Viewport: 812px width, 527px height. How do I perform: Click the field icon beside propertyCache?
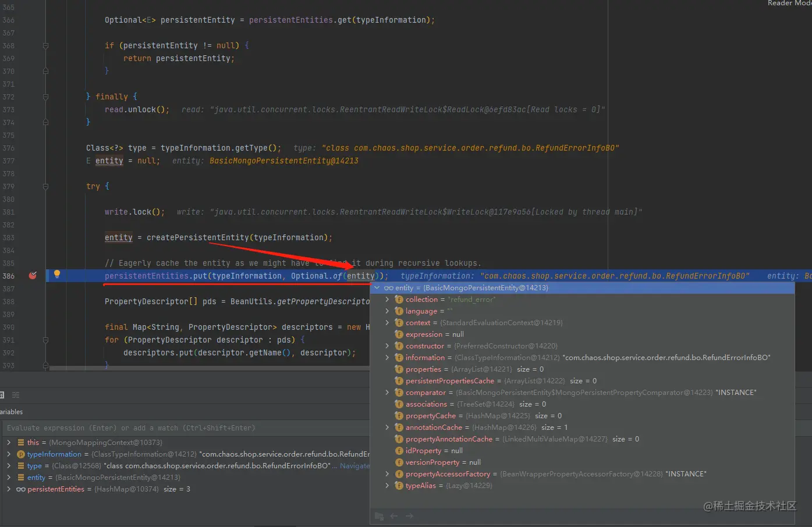(x=399, y=415)
